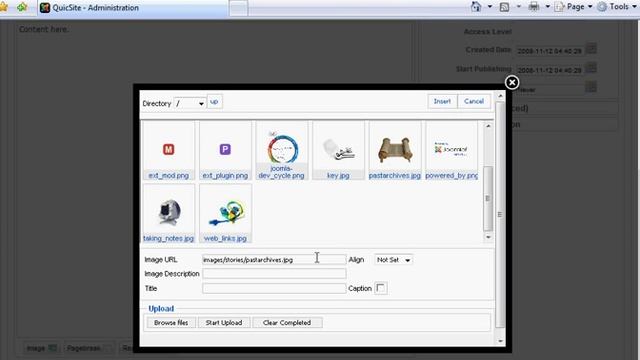Open the Home icon dropdown arrow

(x=490, y=7)
